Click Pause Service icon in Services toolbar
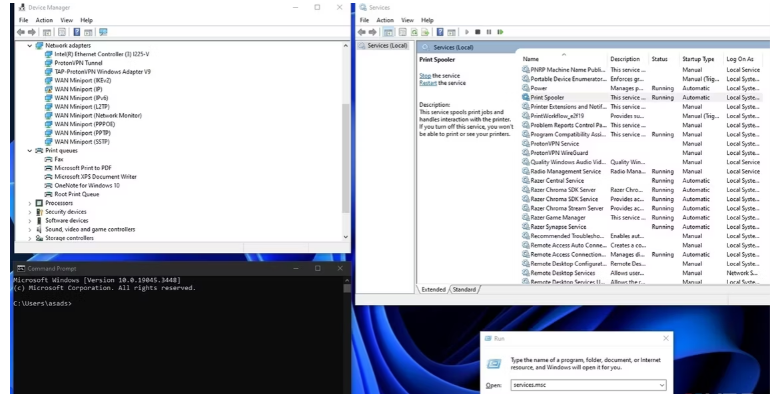Screen dimensions: 772x394 [x=489, y=32]
